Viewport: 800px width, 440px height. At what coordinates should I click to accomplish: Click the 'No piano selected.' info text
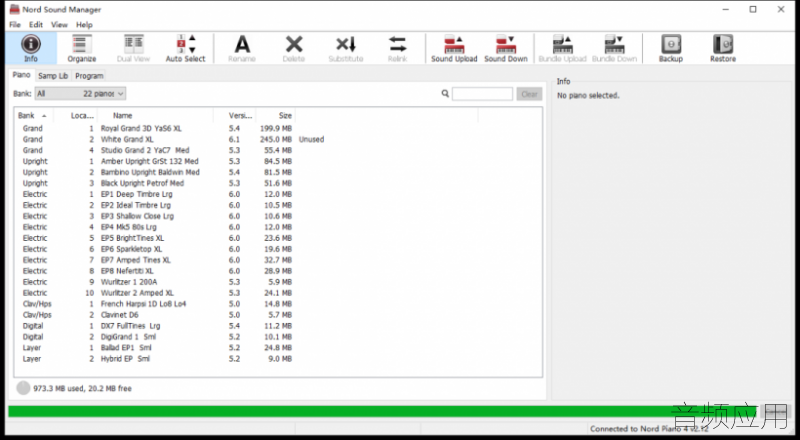coord(588,95)
